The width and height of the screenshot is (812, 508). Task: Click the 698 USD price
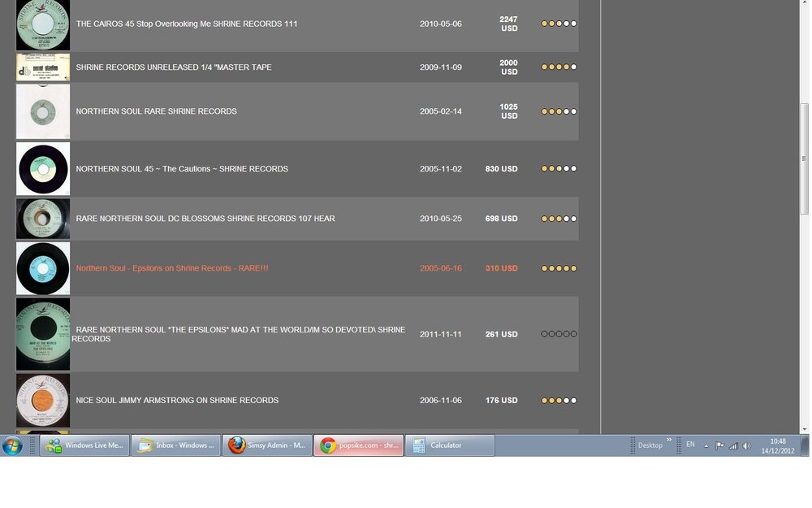tap(501, 219)
